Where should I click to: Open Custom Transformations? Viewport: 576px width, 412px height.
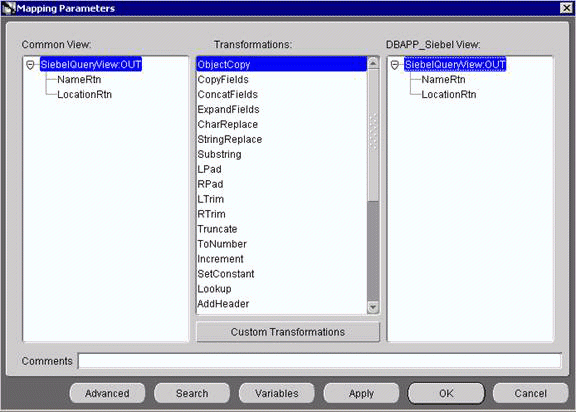[288, 332]
